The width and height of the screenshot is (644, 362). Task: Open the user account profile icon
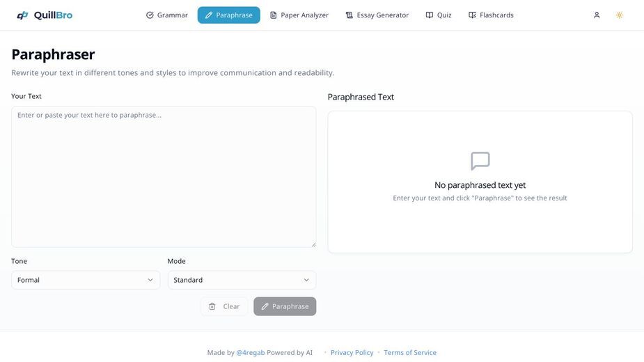coord(597,15)
